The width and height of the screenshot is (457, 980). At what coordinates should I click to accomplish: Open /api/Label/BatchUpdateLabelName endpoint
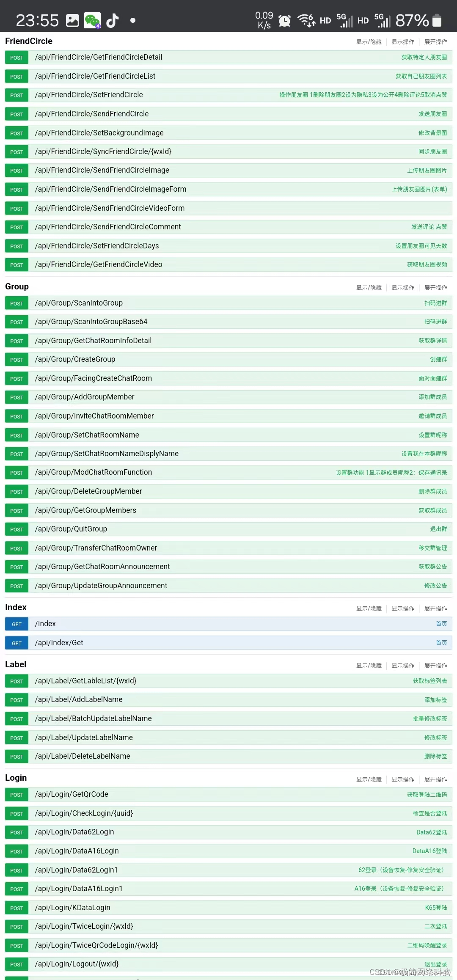pos(228,719)
